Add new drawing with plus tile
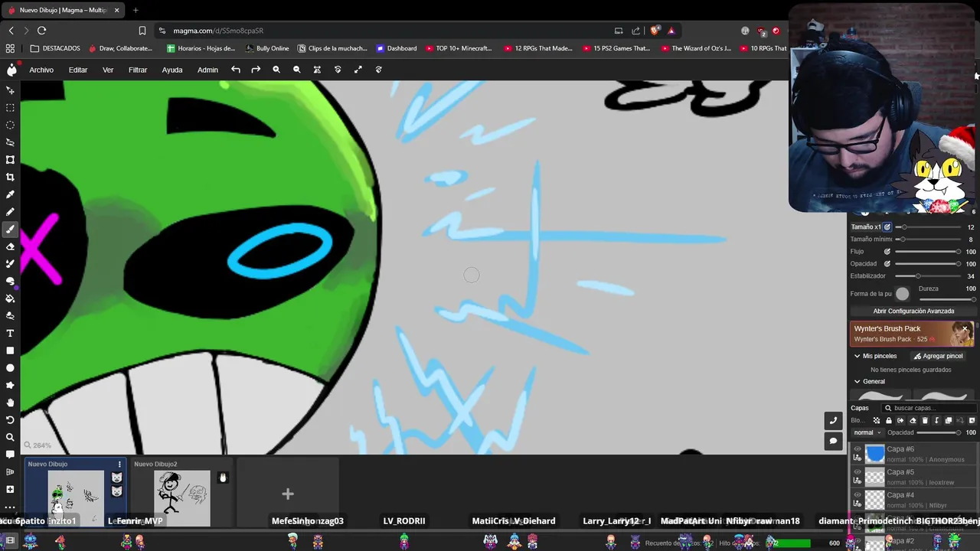Viewport: 980px width, 551px height. 288,494
